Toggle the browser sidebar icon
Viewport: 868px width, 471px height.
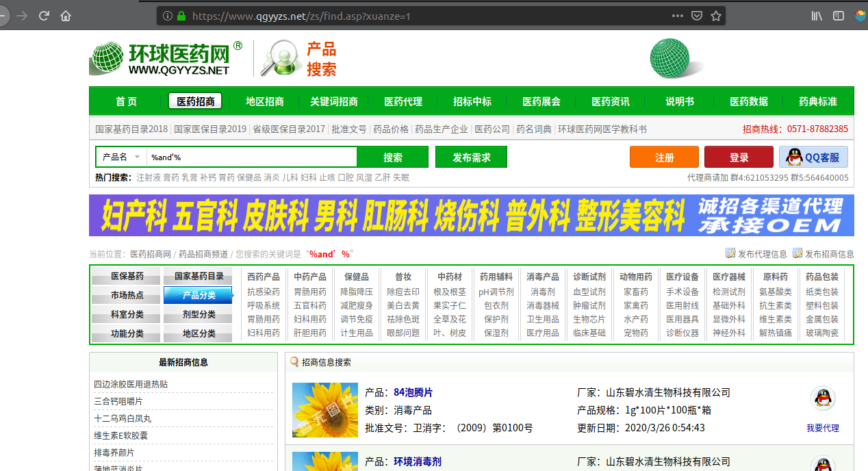(839, 15)
